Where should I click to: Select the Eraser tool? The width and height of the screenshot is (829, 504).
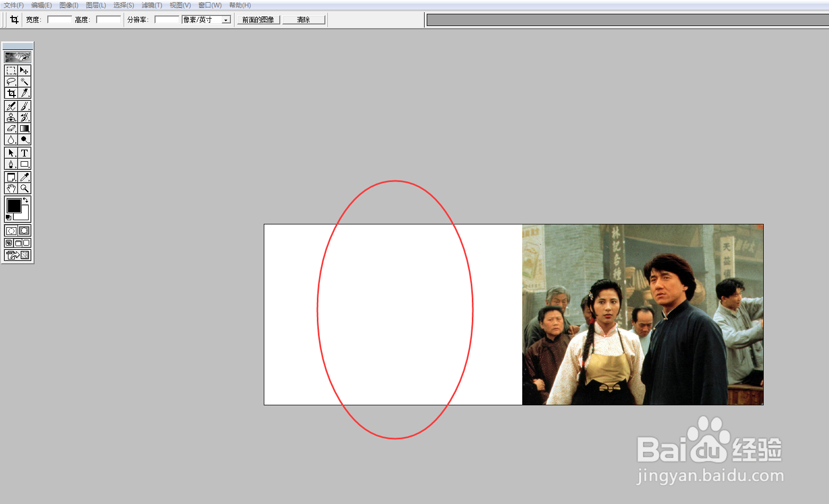pyautogui.click(x=11, y=128)
